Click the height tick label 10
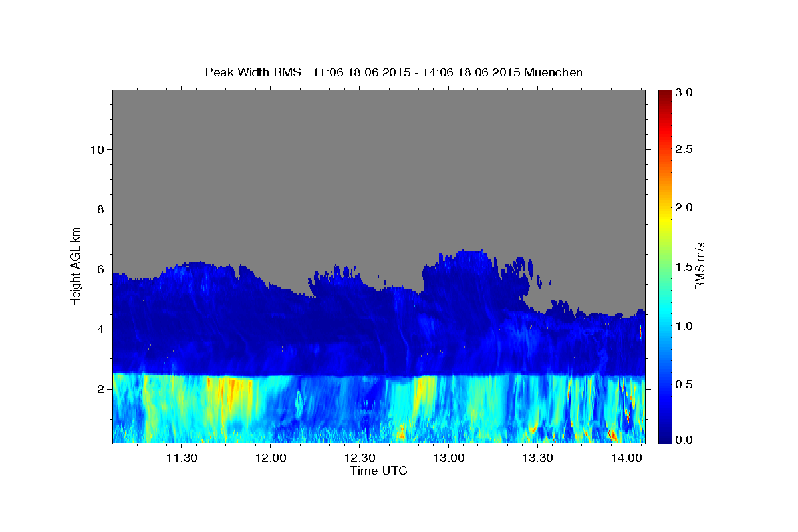This screenshot has width=798, height=532. (96, 149)
